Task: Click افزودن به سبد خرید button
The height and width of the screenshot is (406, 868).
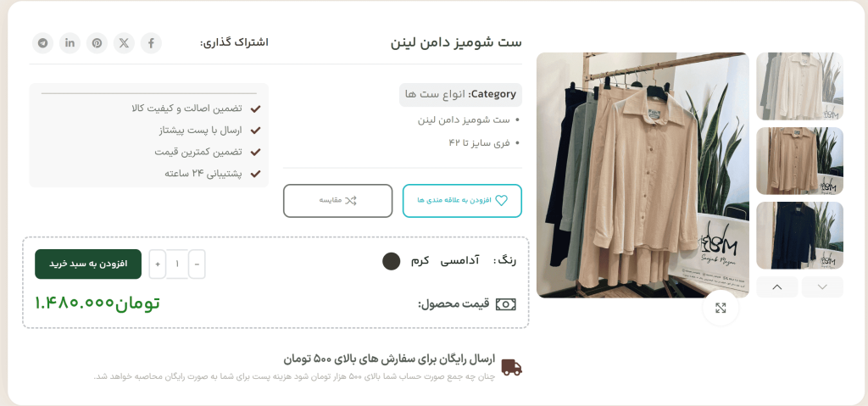Action: (x=88, y=264)
